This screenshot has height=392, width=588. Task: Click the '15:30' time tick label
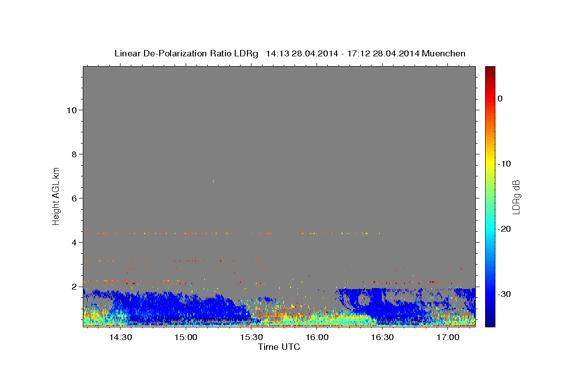click(x=251, y=337)
